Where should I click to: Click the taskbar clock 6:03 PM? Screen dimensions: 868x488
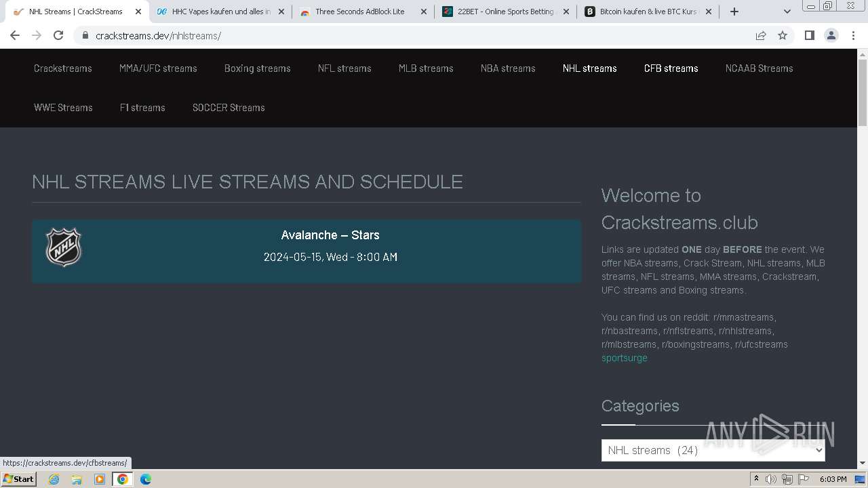pos(833,479)
